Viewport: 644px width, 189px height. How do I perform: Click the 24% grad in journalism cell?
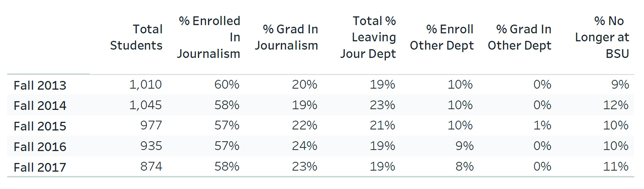click(x=305, y=146)
